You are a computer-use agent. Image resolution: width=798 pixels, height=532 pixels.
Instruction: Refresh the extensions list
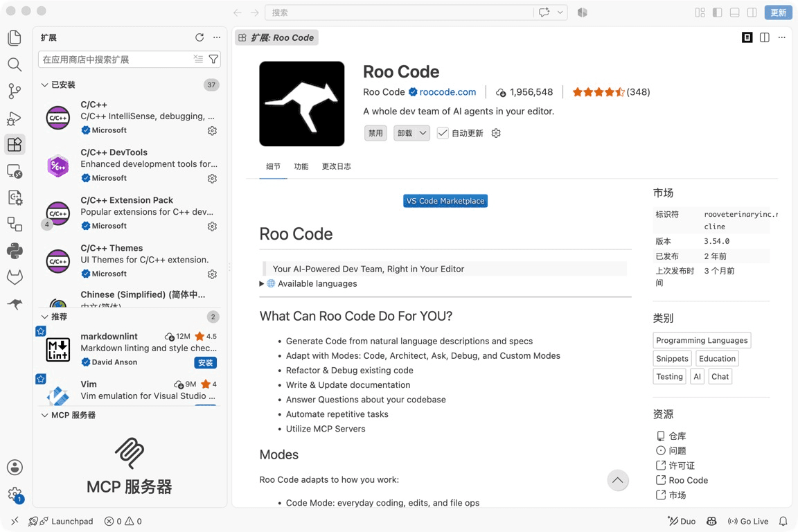(199, 37)
